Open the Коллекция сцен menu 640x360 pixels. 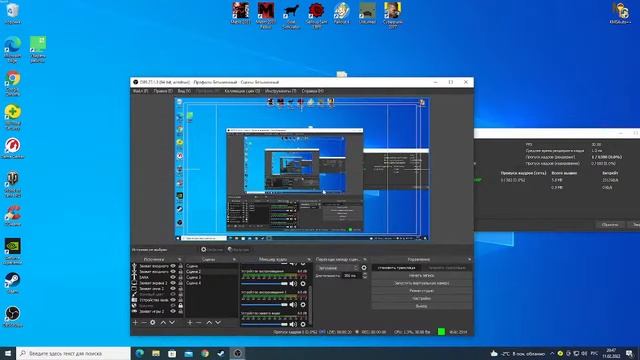[x=242, y=91]
